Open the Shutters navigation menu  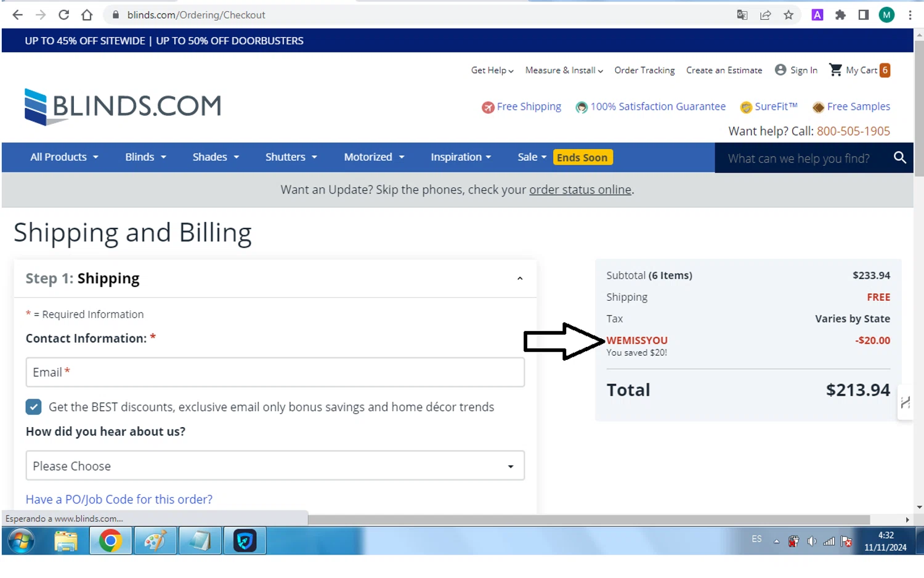click(x=291, y=157)
